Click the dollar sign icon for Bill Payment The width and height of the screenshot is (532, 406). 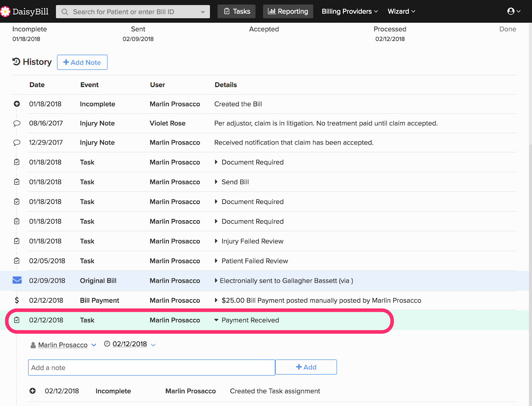pyautogui.click(x=17, y=300)
